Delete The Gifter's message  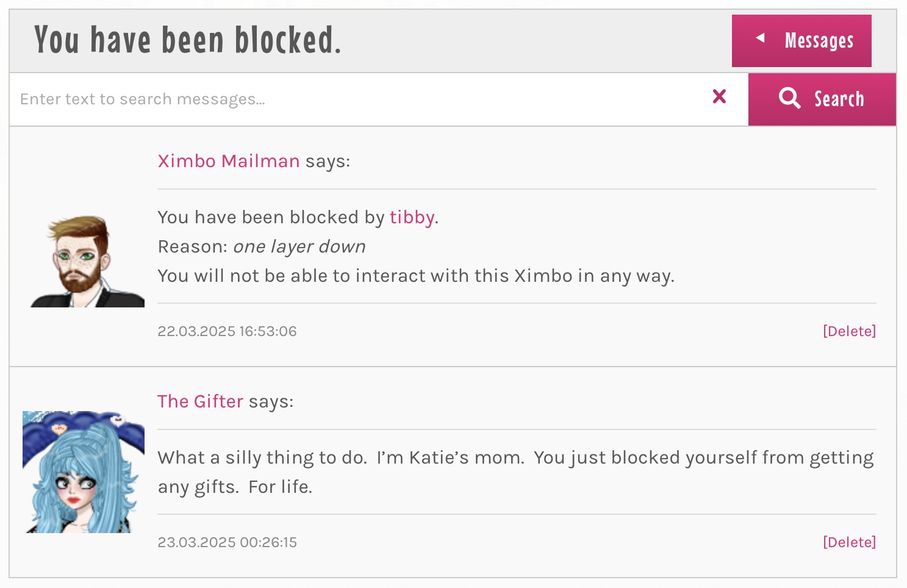point(849,542)
